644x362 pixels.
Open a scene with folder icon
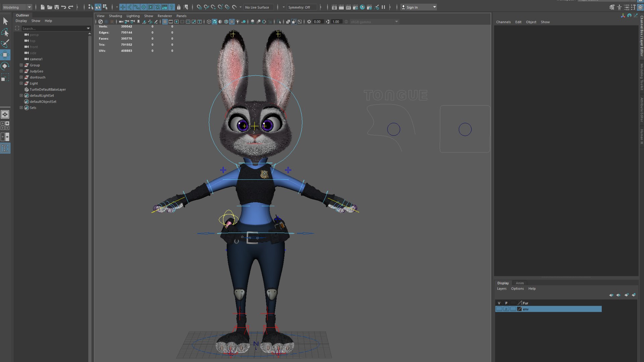tap(50, 7)
